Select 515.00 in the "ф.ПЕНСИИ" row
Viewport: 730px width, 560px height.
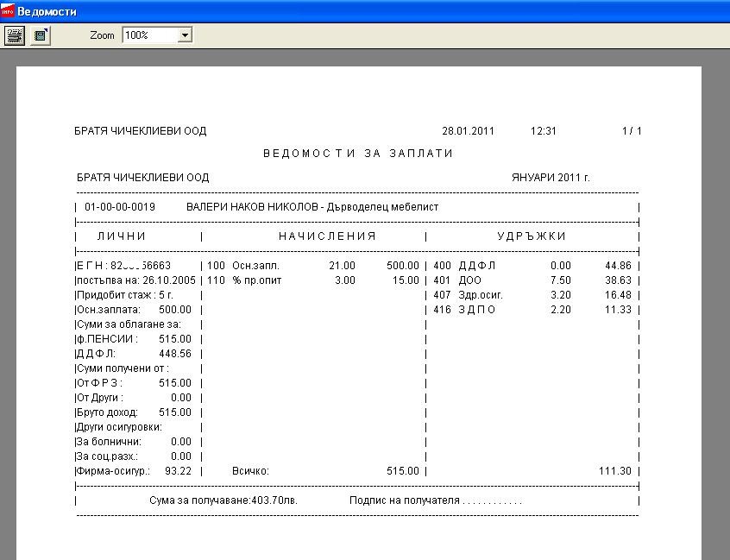click(x=175, y=339)
